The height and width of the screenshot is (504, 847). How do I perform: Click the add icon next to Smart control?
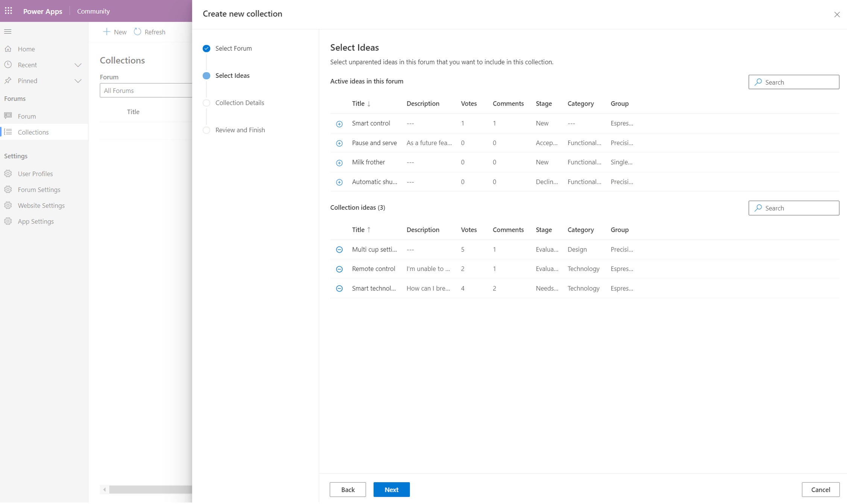(340, 123)
